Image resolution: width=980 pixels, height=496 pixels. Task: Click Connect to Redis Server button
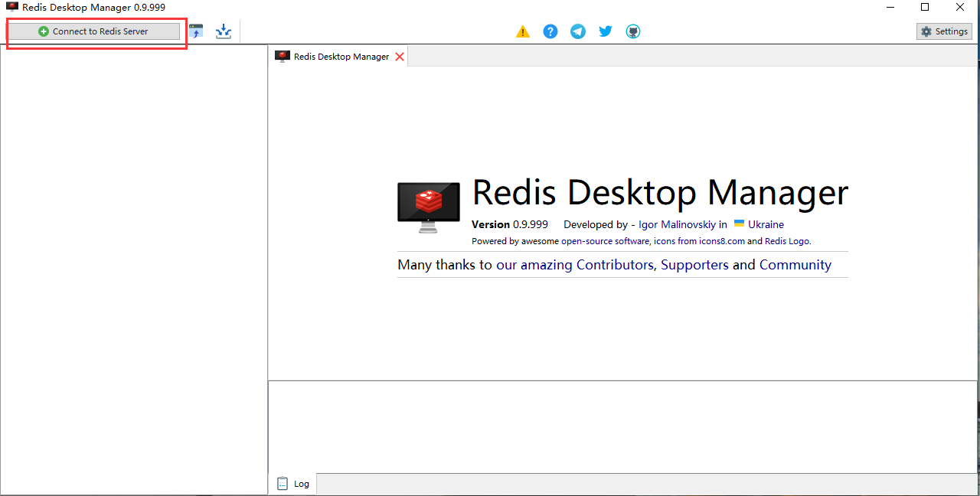93,31
